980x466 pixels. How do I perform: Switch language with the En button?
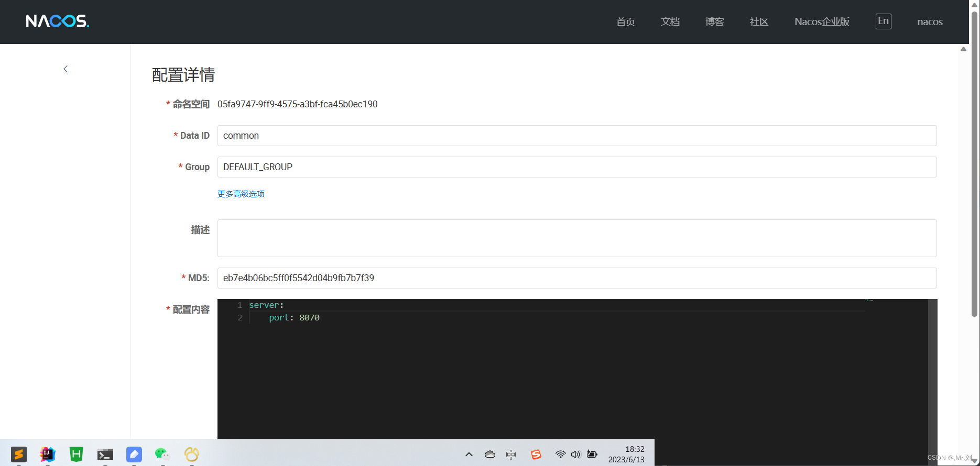click(x=884, y=21)
